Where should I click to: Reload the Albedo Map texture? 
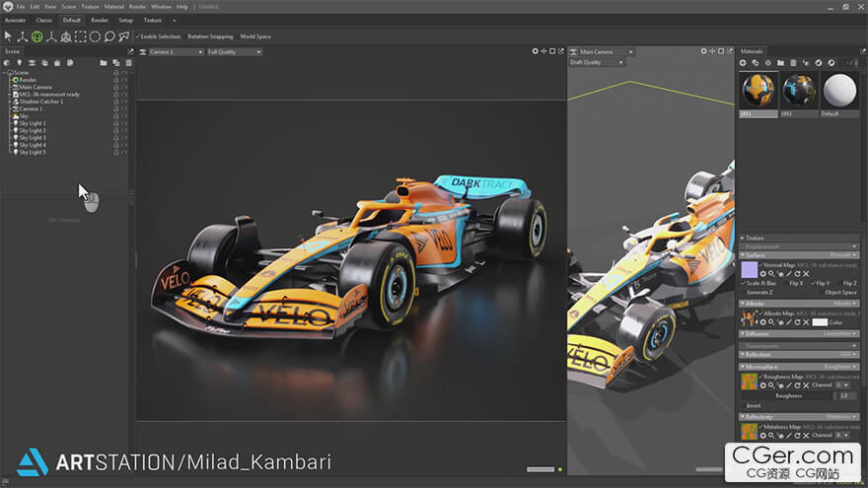[798, 322]
